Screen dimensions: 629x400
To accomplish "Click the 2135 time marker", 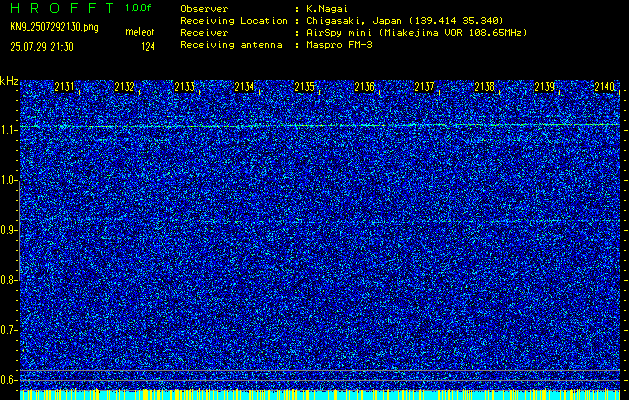I will [304, 87].
